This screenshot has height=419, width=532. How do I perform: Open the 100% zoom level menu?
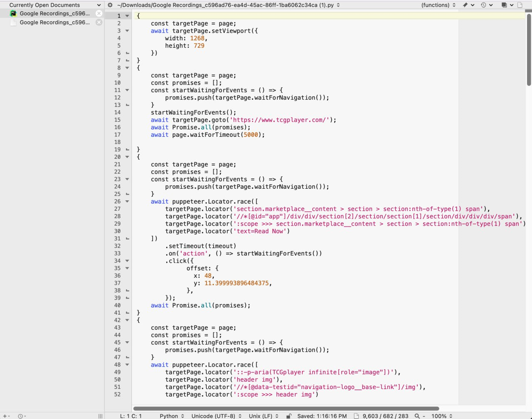442,416
